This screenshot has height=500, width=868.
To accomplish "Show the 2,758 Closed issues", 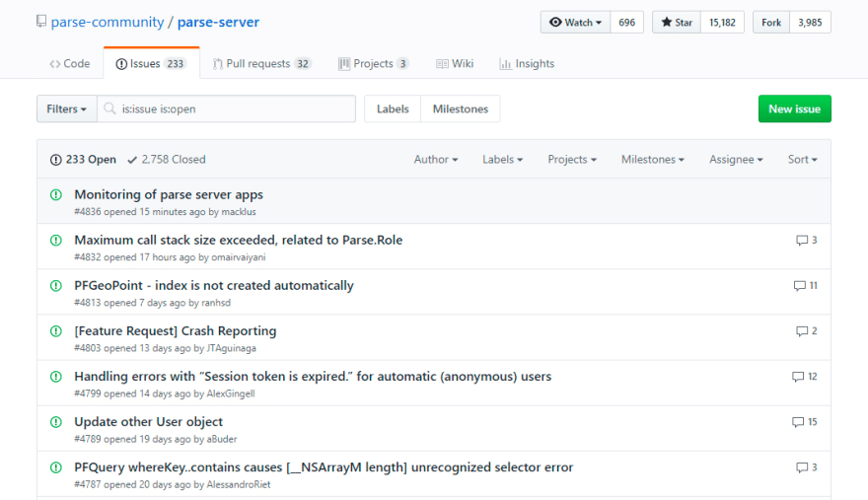I will click(x=167, y=160).
